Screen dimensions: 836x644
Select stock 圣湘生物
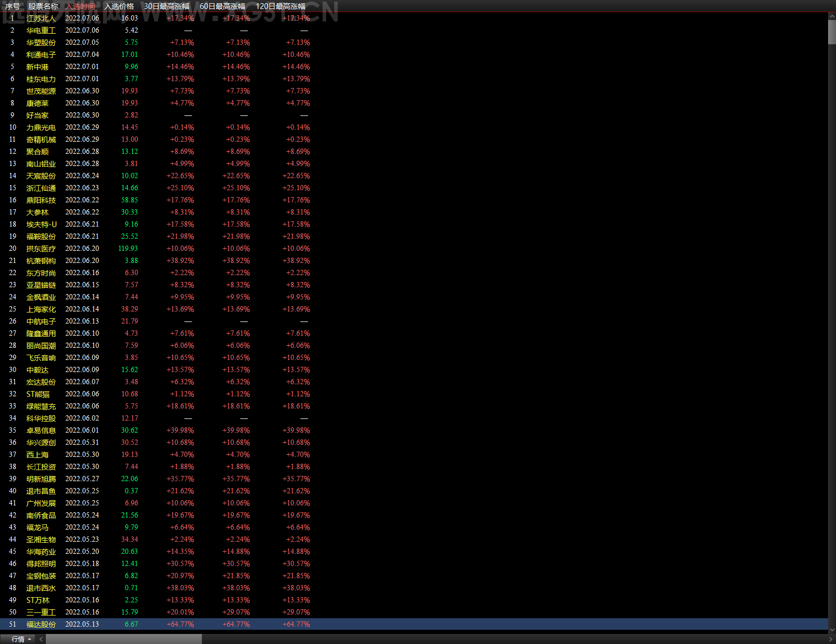pos(41,540)
